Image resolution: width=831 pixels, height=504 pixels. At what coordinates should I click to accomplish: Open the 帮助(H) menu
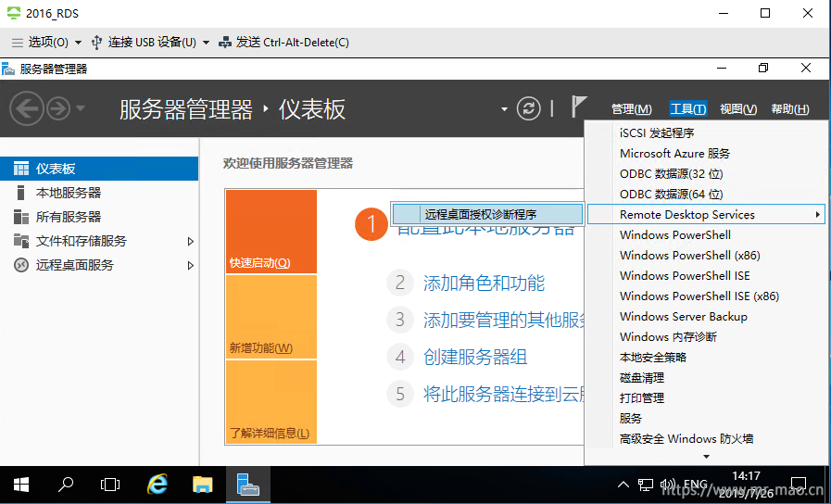tap(790, 108)
